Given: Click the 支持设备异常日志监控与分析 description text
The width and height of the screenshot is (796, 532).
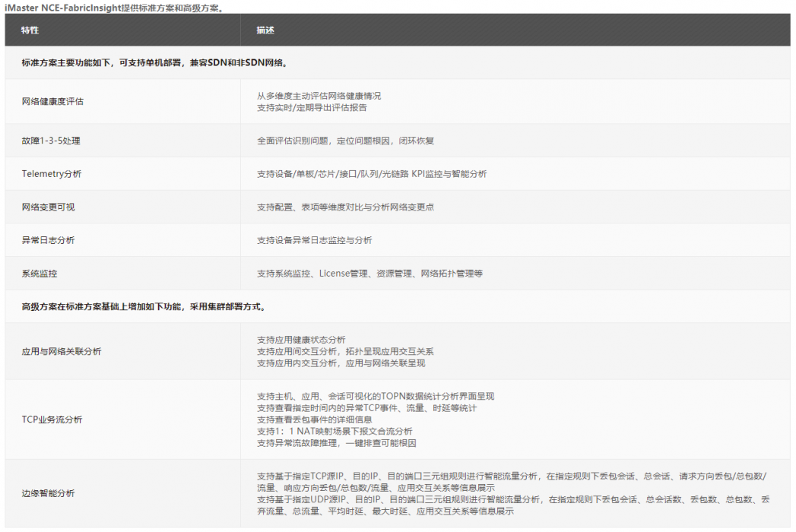Looking at the screenshot, I should pyautogui.click(x=314, y=239).
